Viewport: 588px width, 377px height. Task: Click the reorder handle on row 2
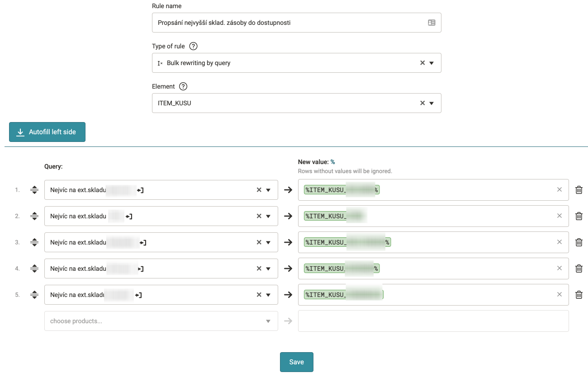34,216
